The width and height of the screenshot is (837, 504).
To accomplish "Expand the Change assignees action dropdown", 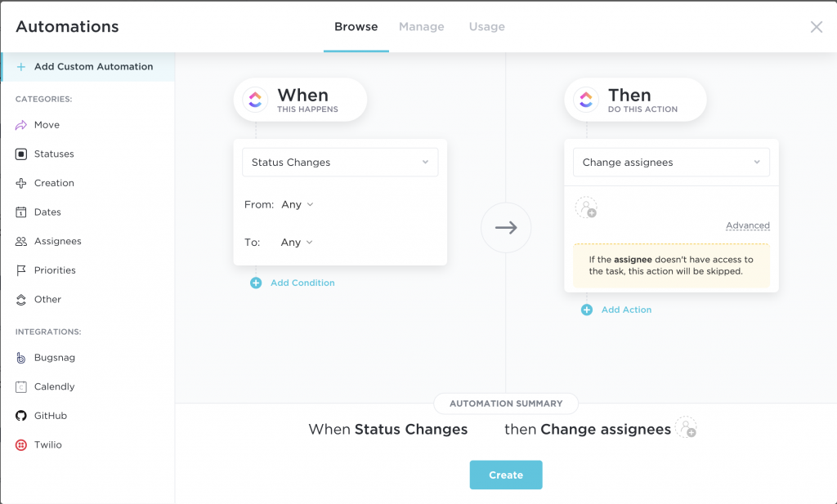I will point(671,162).
